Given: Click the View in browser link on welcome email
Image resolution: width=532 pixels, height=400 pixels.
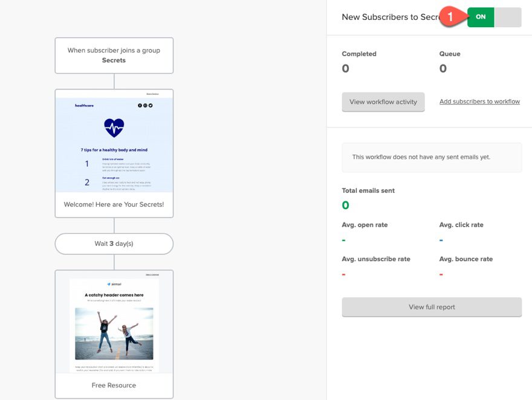Looking at the screenshot, I should tap(152, 94).
